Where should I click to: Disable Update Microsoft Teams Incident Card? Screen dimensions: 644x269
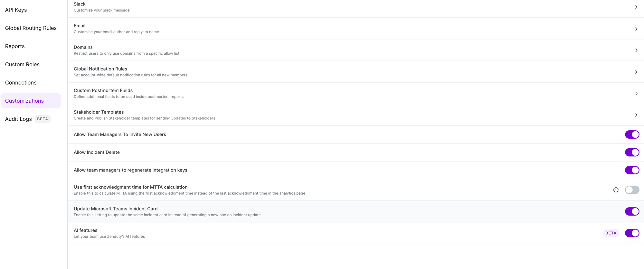632,211
